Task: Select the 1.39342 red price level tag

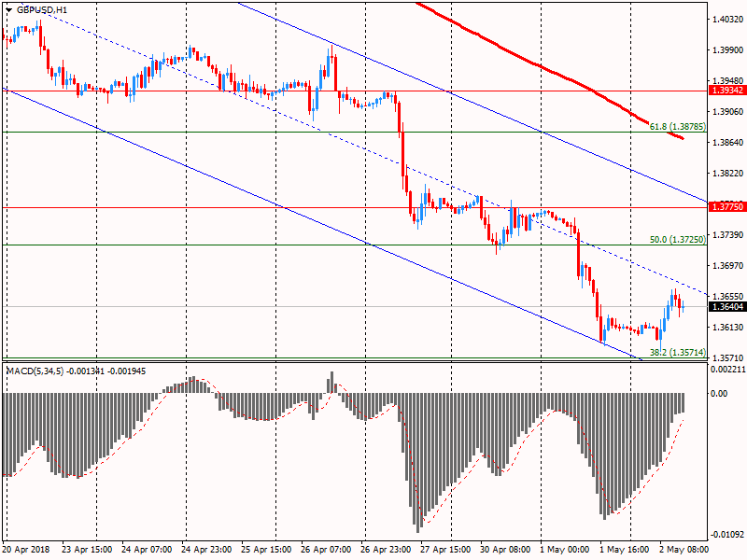Action: pyautogui.click(x=726, y=91)
